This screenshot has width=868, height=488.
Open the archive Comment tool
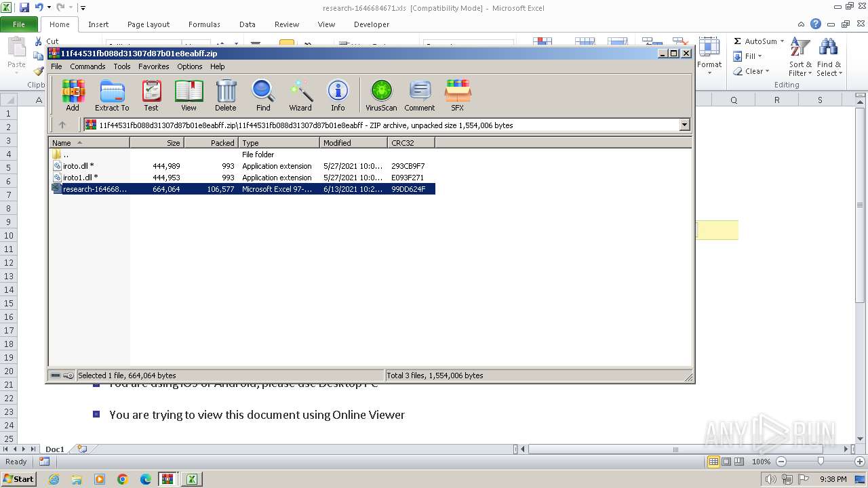[x=420, y=95]
